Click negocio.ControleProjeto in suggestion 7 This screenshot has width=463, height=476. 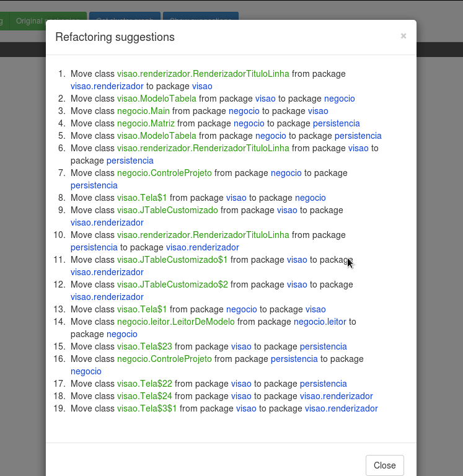[x=164, y=173]
